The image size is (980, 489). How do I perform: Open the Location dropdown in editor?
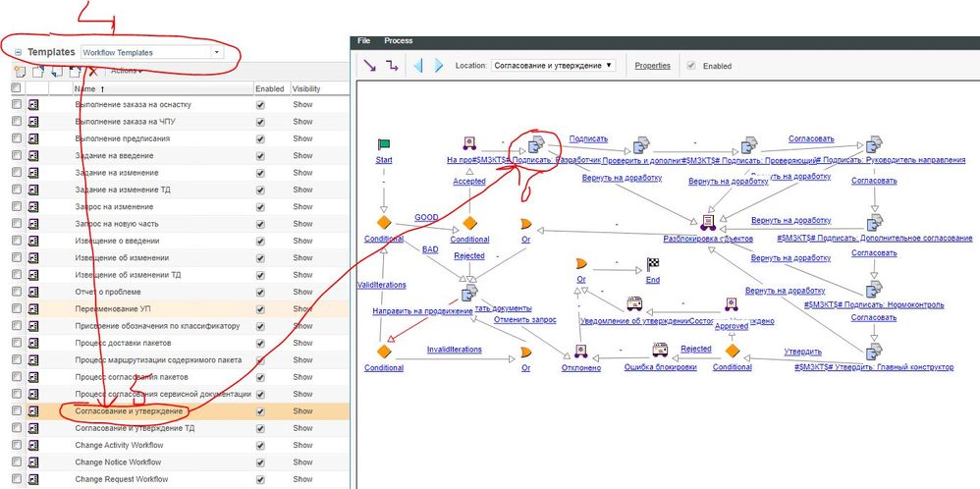pos(553,65)
